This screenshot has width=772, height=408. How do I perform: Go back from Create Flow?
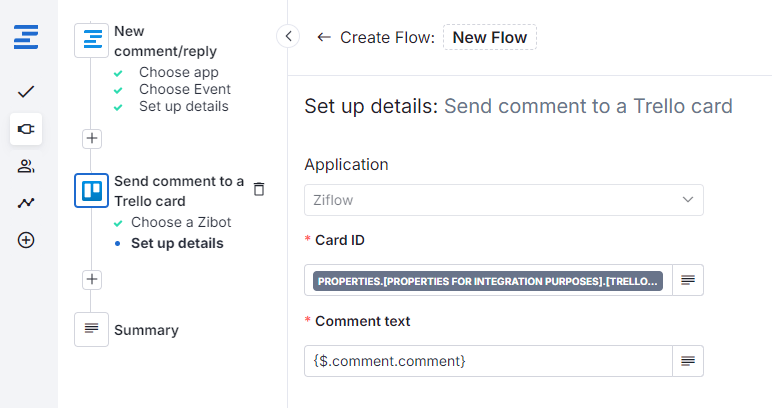[x=323, y=37]
